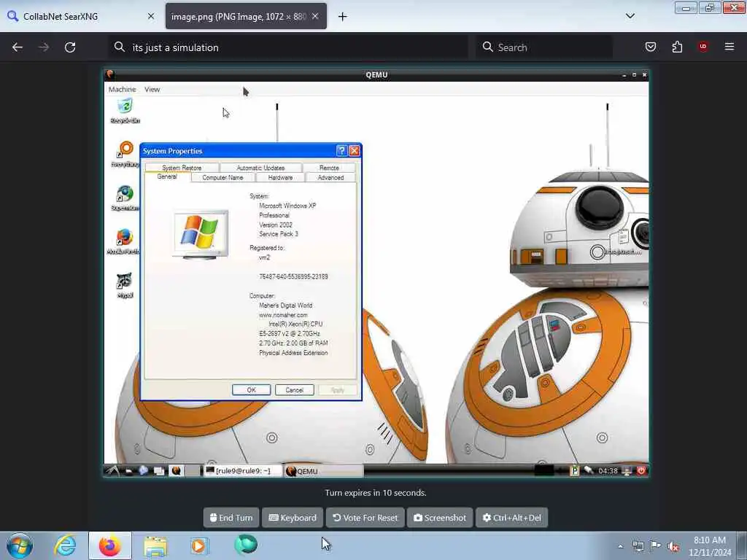Close the System Properties dialog
The width and height of the screenshot is (747, 560).
[355, 151]
